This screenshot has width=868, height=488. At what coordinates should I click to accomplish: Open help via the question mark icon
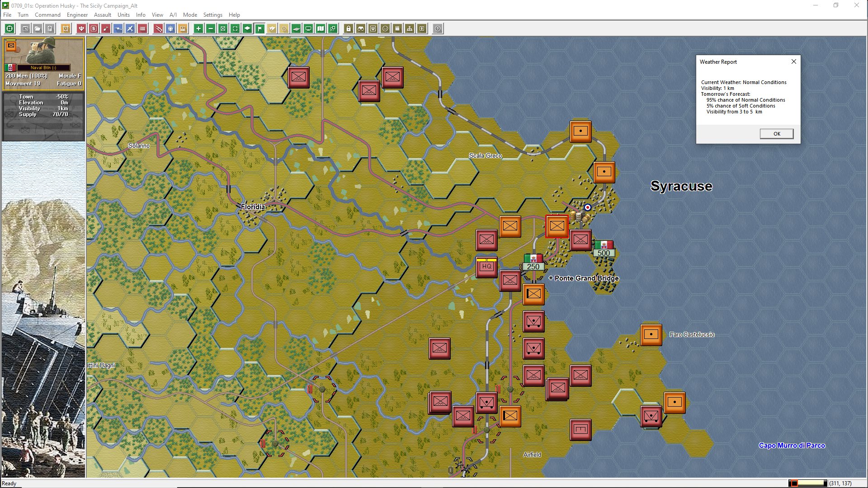(x=438, y=28)
